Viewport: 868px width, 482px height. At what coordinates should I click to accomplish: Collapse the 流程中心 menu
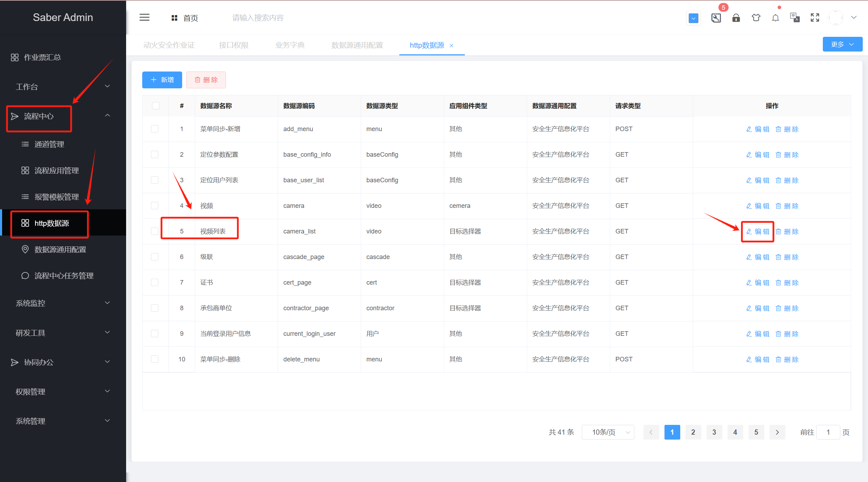point(63,116)
